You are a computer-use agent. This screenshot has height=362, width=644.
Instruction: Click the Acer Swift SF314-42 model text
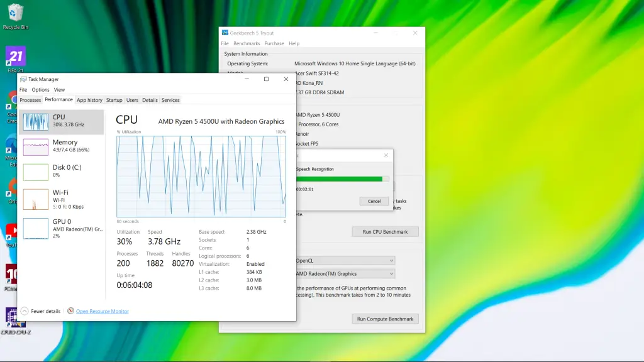(317, 74)
